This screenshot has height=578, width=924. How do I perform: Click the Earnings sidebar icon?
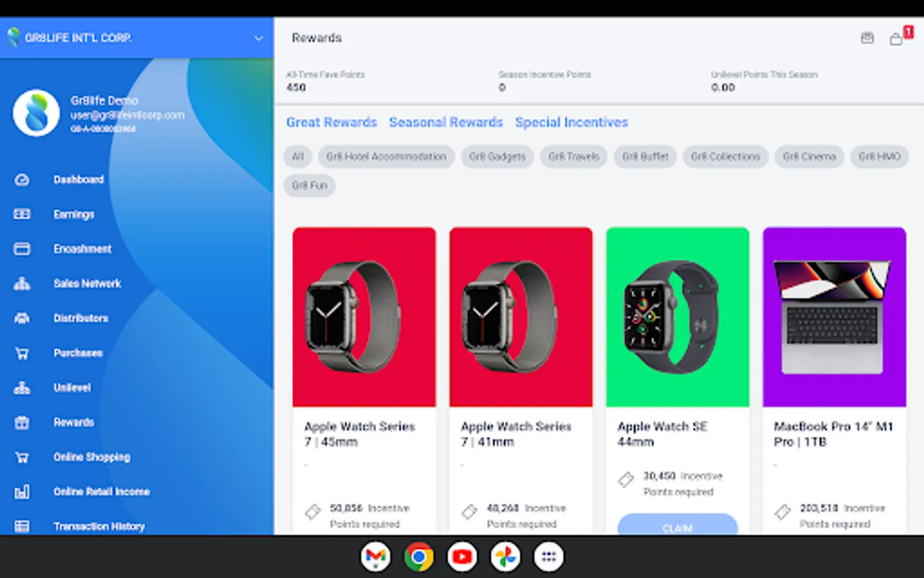tap(22, 215)
